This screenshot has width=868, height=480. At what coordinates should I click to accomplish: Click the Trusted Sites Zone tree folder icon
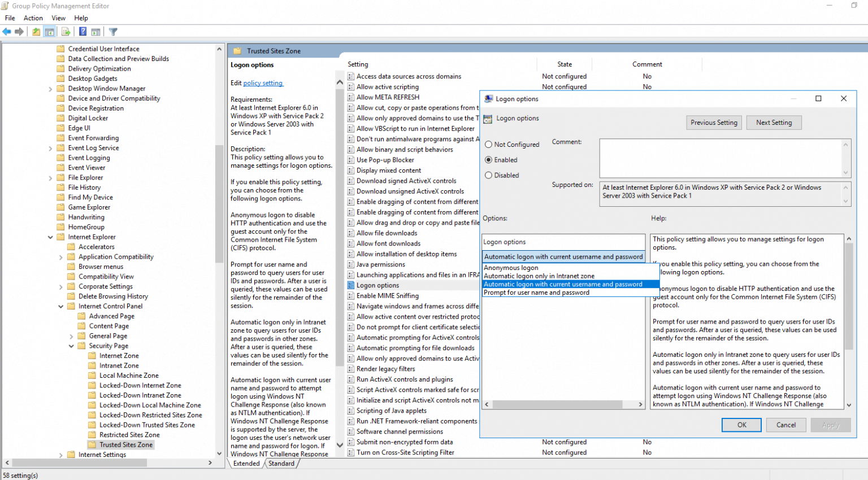pyautogui.click(x=92, y=445)
